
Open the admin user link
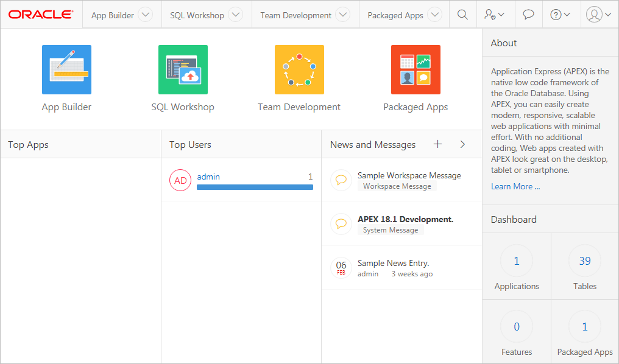pos(208,177)
